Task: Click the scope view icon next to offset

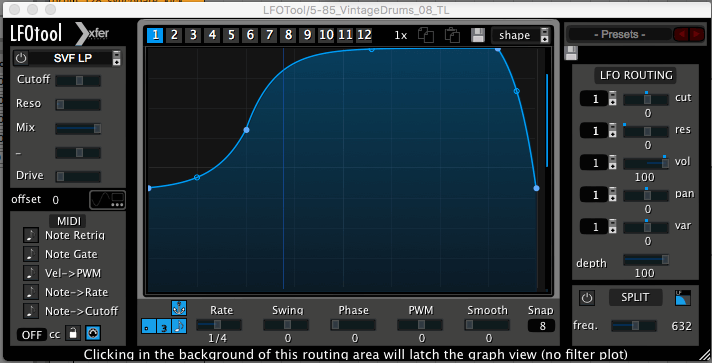Action: coord(108,200)
